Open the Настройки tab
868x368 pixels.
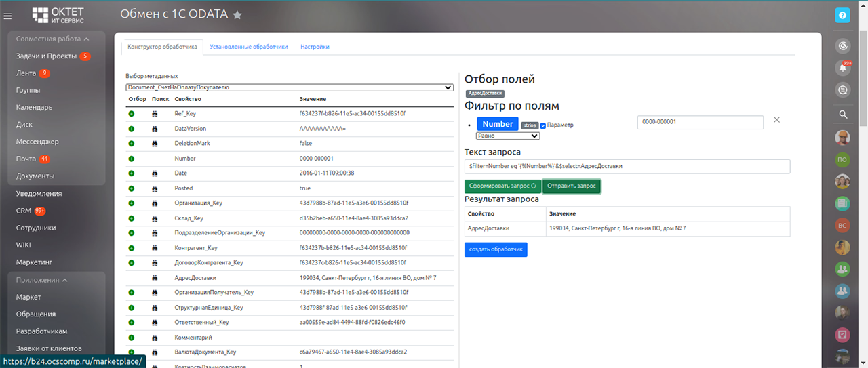pyautogui.click(x=315, y=47)
